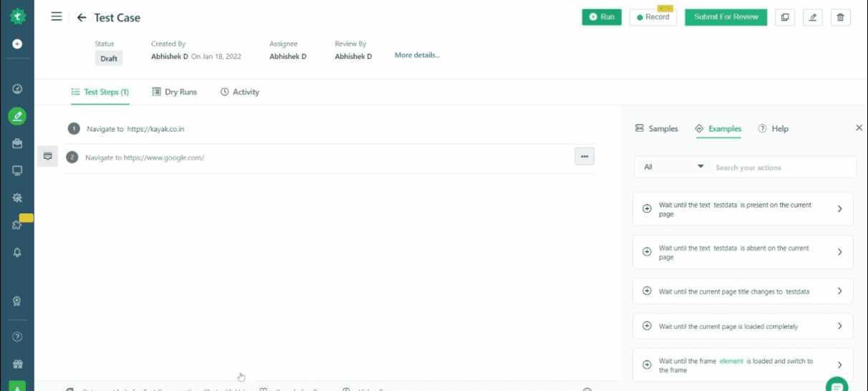The image size is (868, 391).
Task: Click the Test Case page title
Action: point(117,17)
